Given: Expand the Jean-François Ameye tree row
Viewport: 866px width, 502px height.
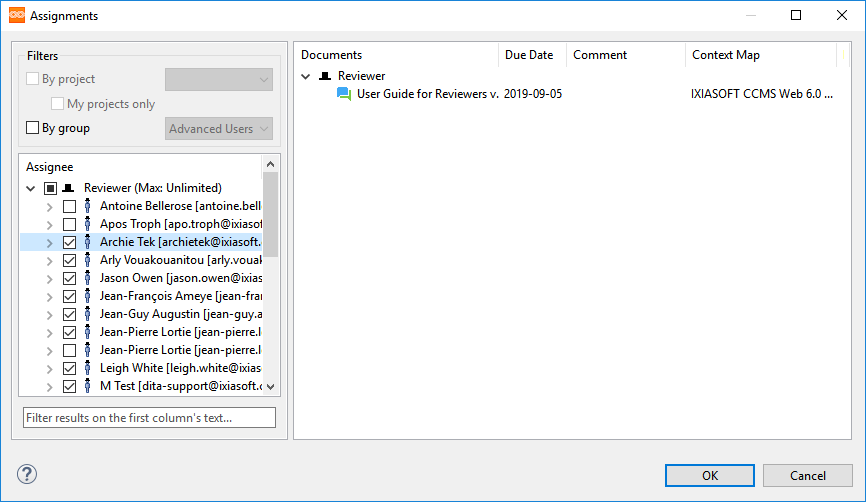Looking at the screenshot, I should click(x=50, y=297).
